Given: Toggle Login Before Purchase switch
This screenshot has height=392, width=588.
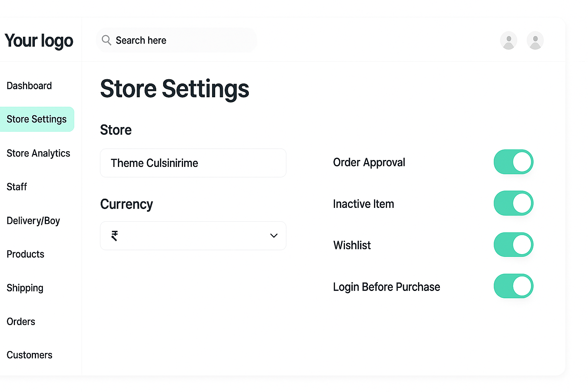Looking at the screenshot, I should pyautogui.click(x=513, y=286).
